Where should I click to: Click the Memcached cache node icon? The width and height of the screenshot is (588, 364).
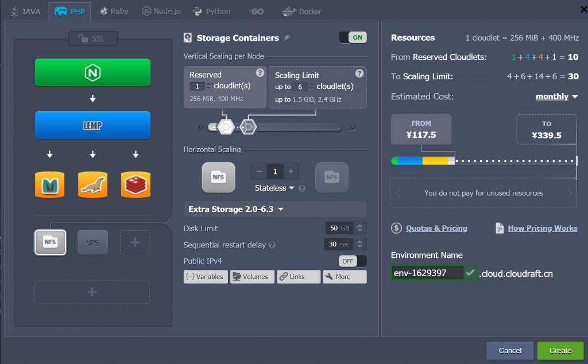(x=49, y=184)
